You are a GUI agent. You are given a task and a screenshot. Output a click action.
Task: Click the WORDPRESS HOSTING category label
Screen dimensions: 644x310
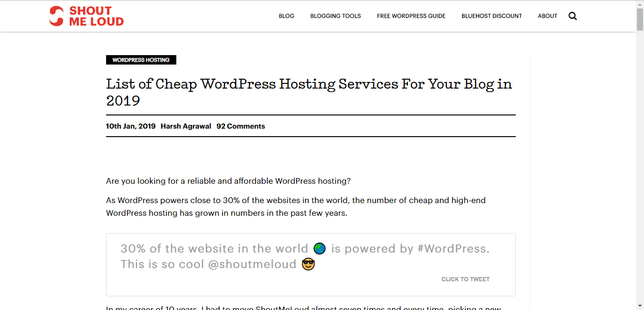[x=140, y=60]
